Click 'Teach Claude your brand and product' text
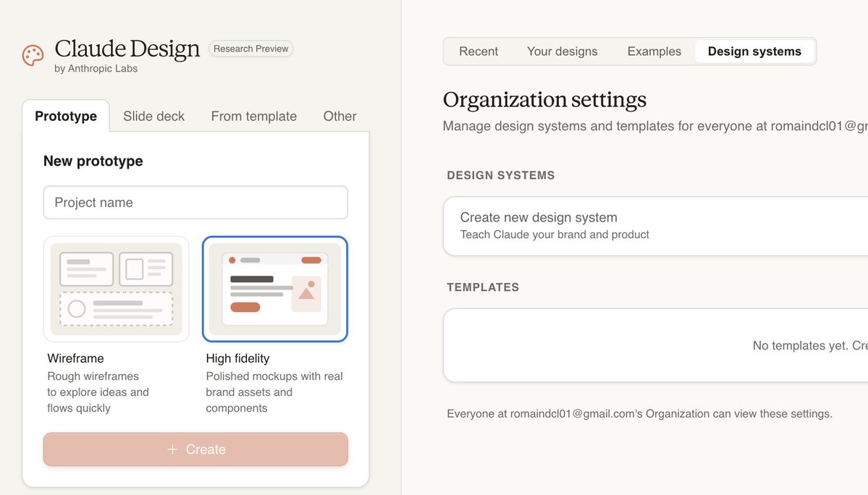The height and width of the screenshot is (495, 868). tap(554, 234)
